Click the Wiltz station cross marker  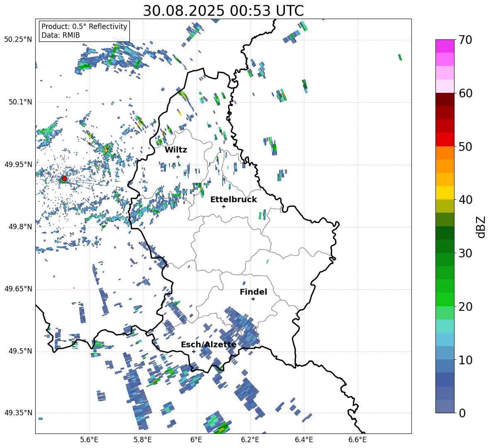click(x=178, y=157)
